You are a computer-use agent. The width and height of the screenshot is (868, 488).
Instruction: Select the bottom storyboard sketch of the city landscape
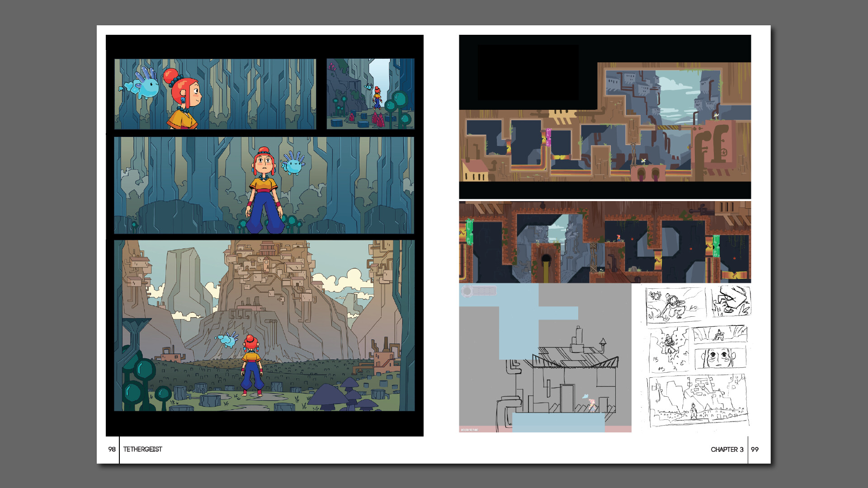coord(698,401)
